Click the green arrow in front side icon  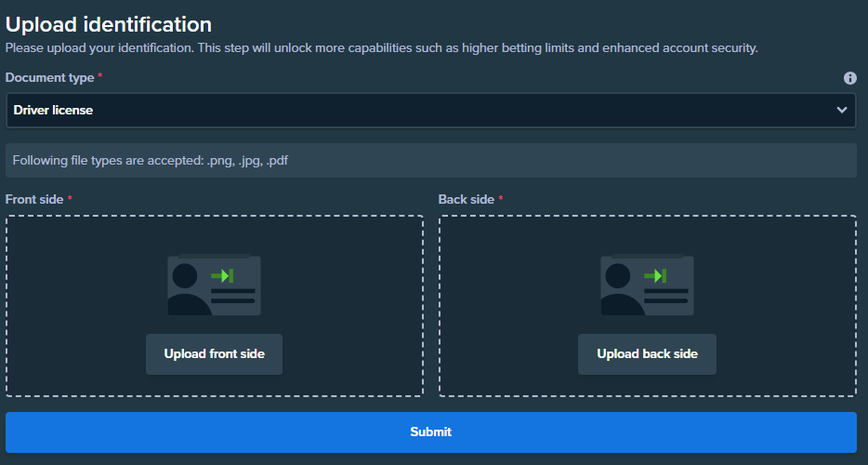tap(222, 275)
